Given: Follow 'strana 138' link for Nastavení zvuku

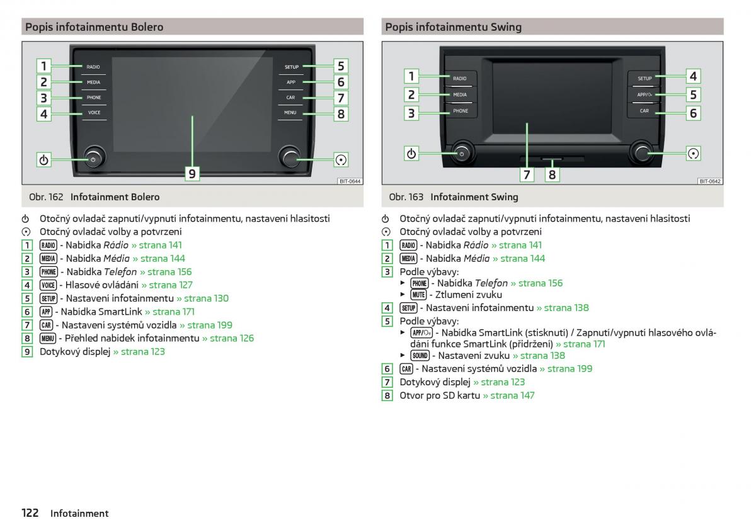Looking at the screenshot, I should coord(539,356).
